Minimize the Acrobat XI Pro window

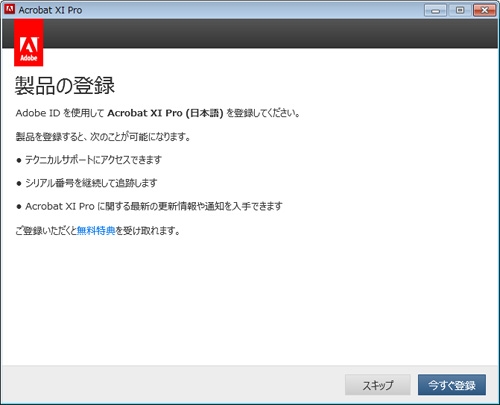pyautogui.click(x=435, y=10)
